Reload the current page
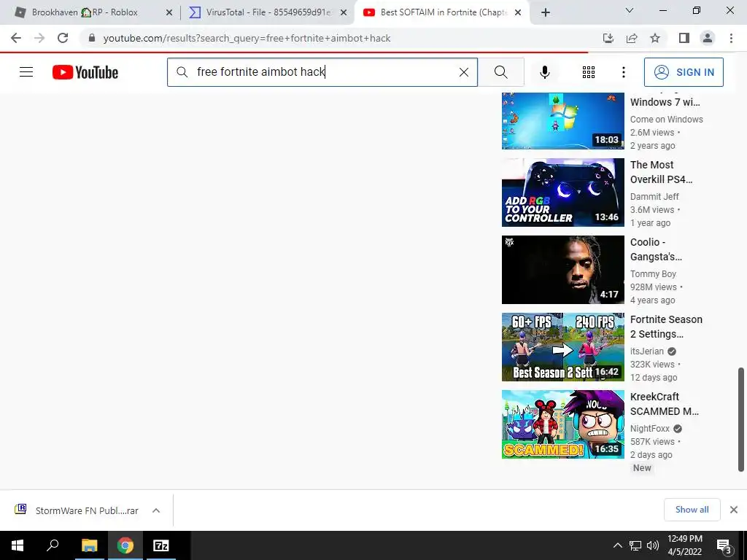 (63, 38)
